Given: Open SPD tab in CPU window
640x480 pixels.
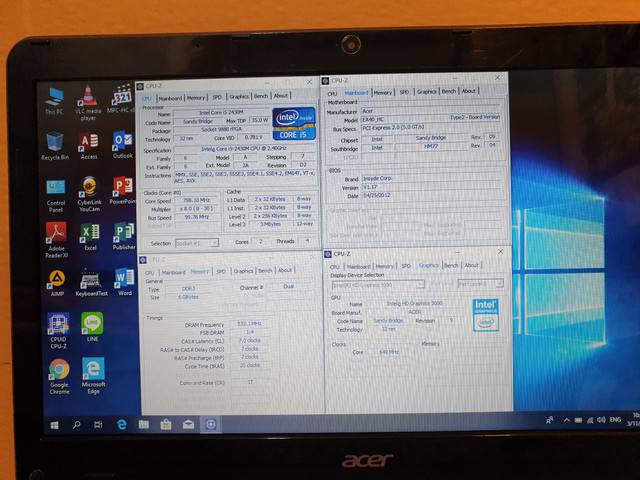Looking at the screenshot, I should (217, 97).
